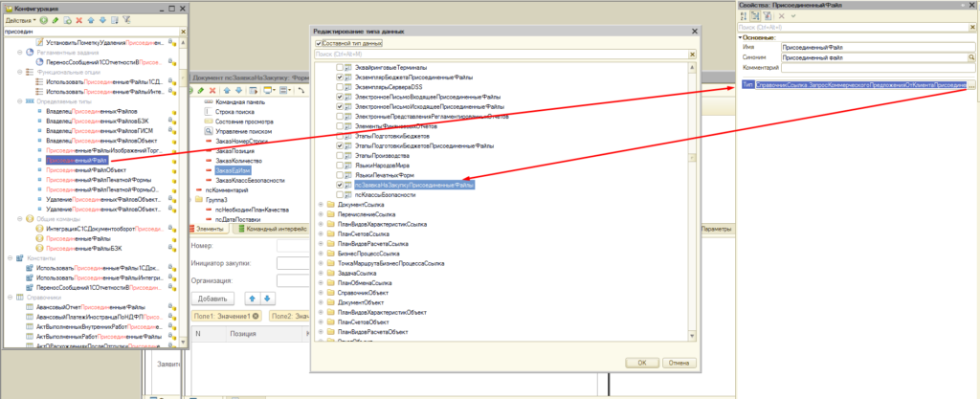The height and width of the screenshot is (399, 980).
Task: Click the filter icon in Конфигурация toolbar
Action: (126, 21)
